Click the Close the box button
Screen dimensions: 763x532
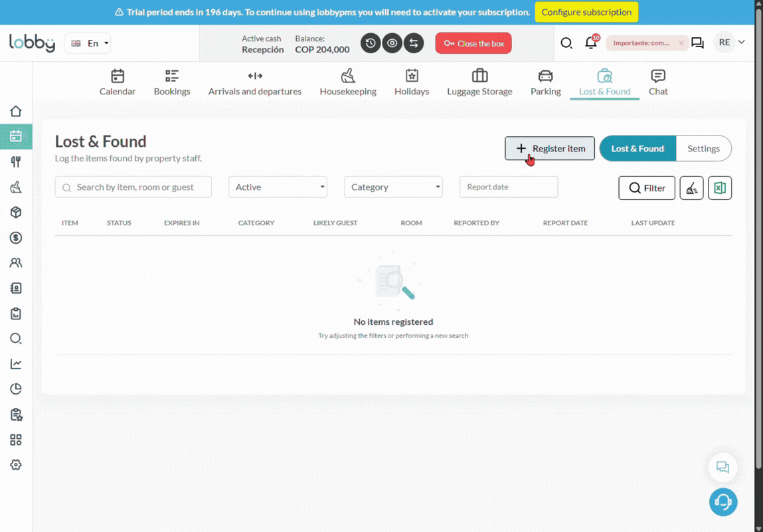tap(473, 43)
